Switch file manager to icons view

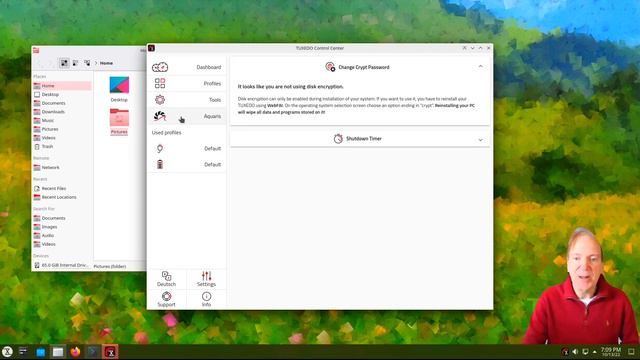tap(64, 63)
